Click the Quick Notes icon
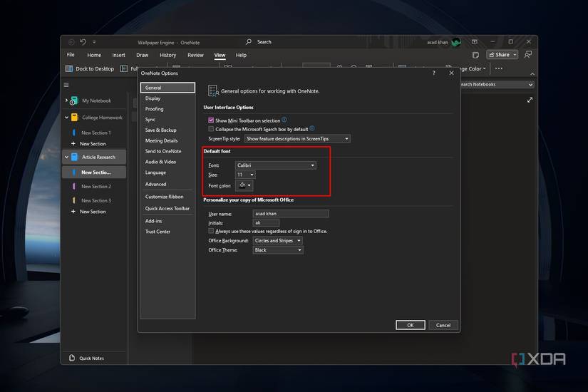588x392 pixels. (71, 358)
